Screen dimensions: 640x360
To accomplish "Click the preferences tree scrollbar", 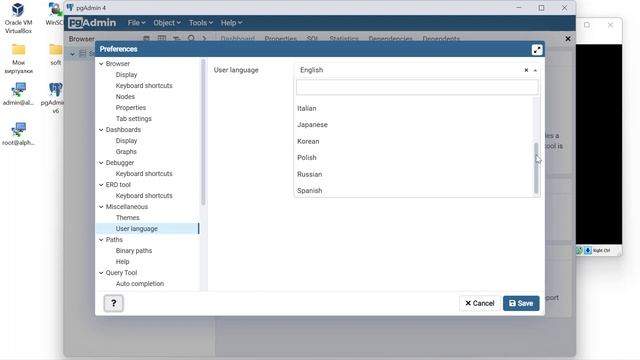I will [203, 132].
